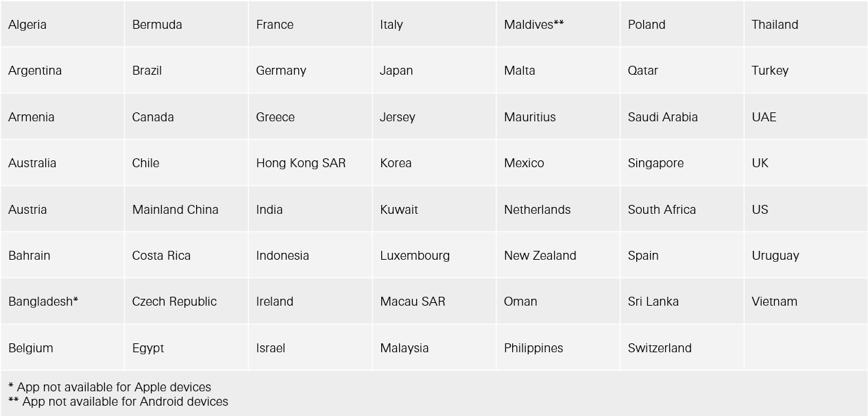The height and width of the screenshot is (416, 868).
Task: Select the Costa Rica entry
Action: [x=161, y=256]
